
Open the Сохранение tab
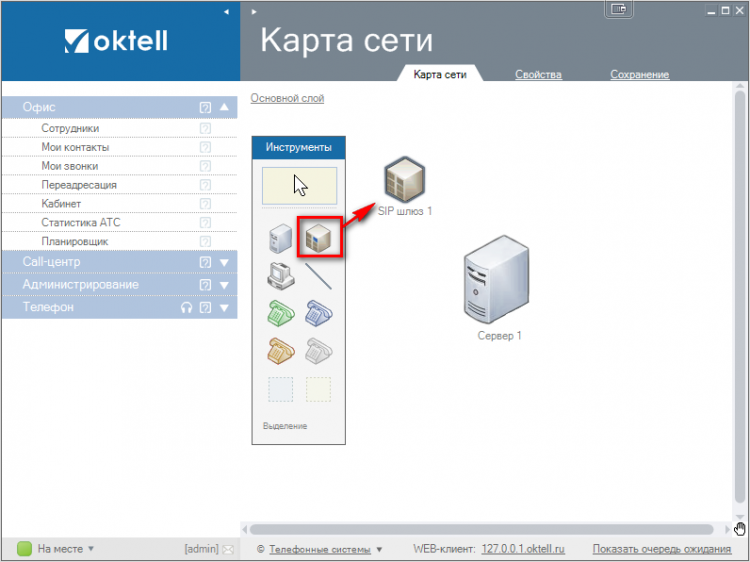(x=639, y=75)
